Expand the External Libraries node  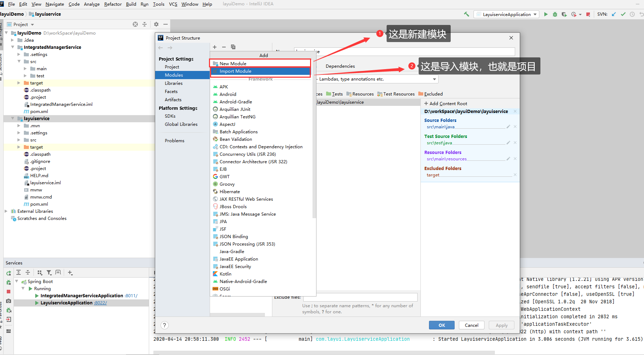click(6, 211)
